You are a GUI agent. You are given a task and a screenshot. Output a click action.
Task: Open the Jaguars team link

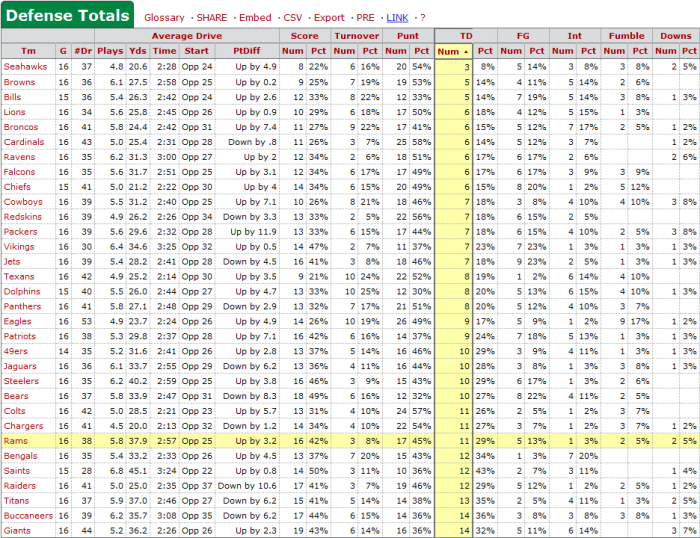(x=20, y=366)
